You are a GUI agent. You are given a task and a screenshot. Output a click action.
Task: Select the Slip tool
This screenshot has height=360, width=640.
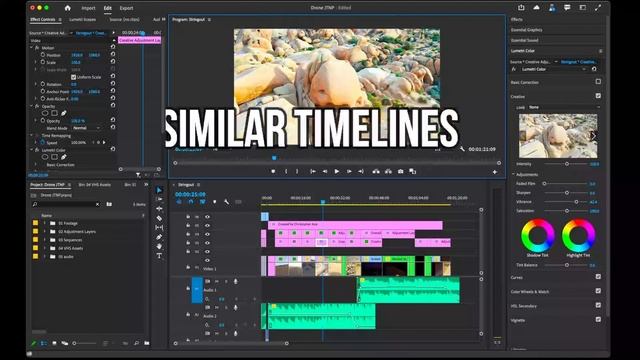[159, 228]
